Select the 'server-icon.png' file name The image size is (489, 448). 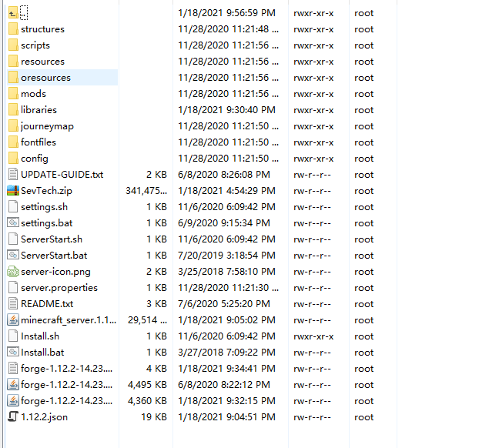coord(55,272)
